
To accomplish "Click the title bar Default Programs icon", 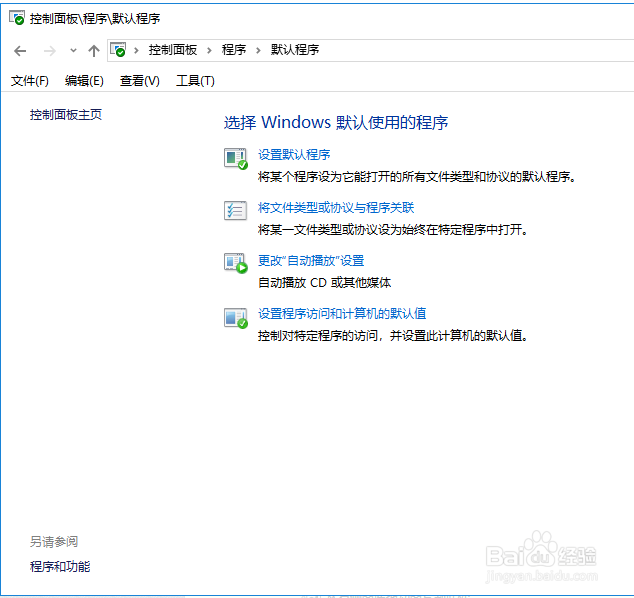I will 17,18.
